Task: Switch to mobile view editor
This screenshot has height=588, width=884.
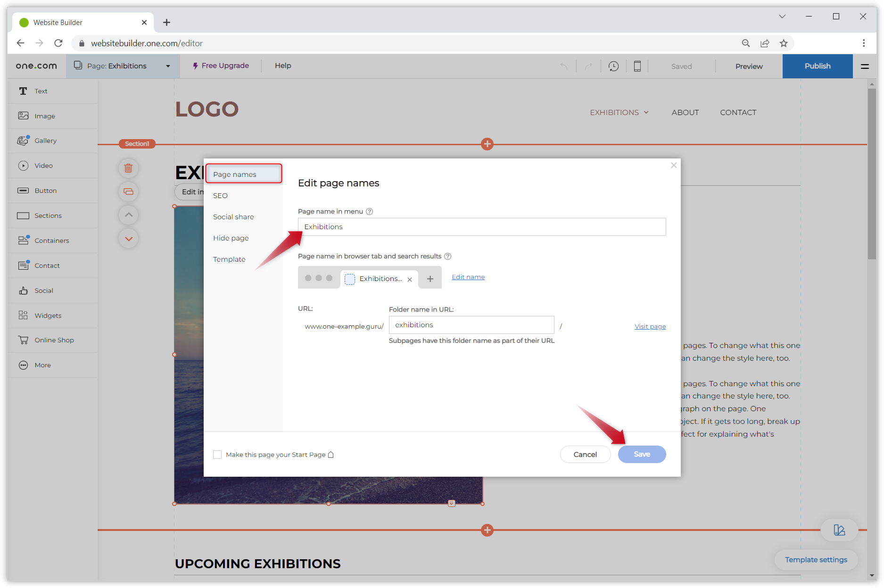Action: click(x=637, y=66)
